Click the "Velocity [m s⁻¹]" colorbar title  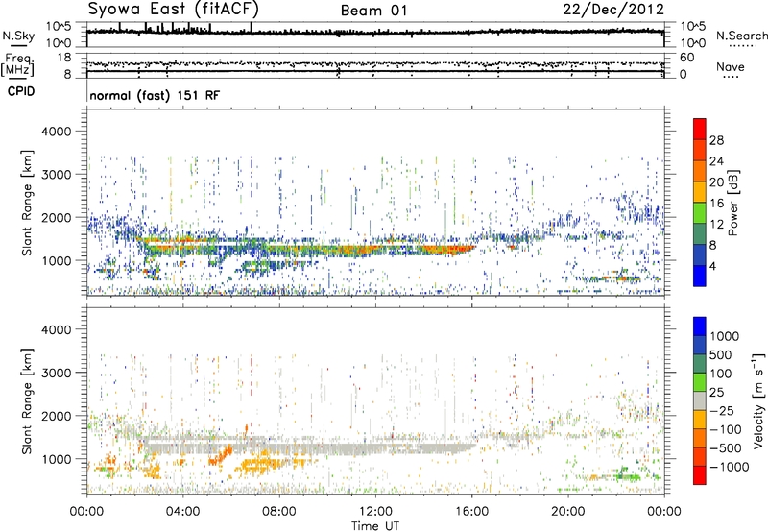tap(758, 400)
